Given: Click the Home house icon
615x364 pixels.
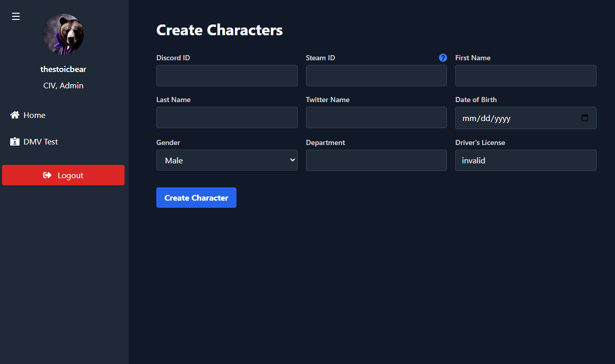Looking at the screenshot, I should [15, 115].
